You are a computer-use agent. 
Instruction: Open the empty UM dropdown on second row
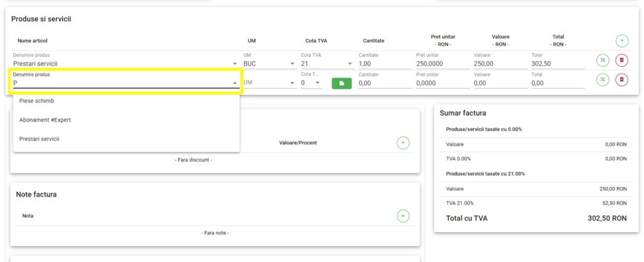click(269, 83)
